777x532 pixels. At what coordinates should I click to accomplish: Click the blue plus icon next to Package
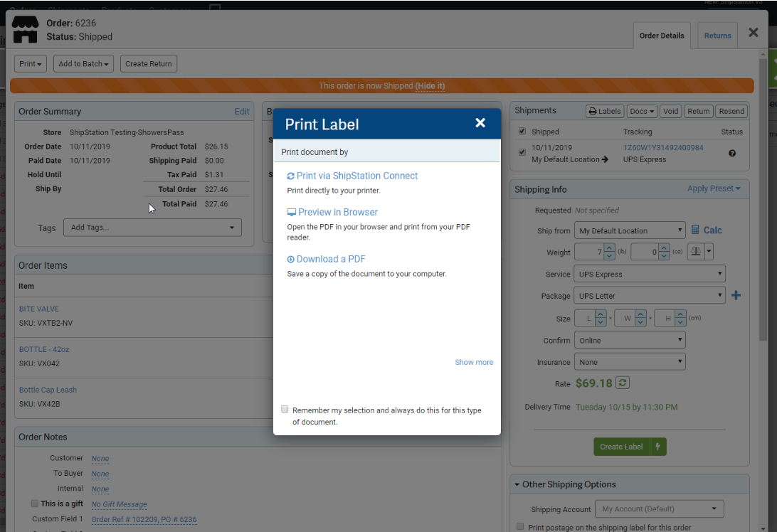coord(736,295)
